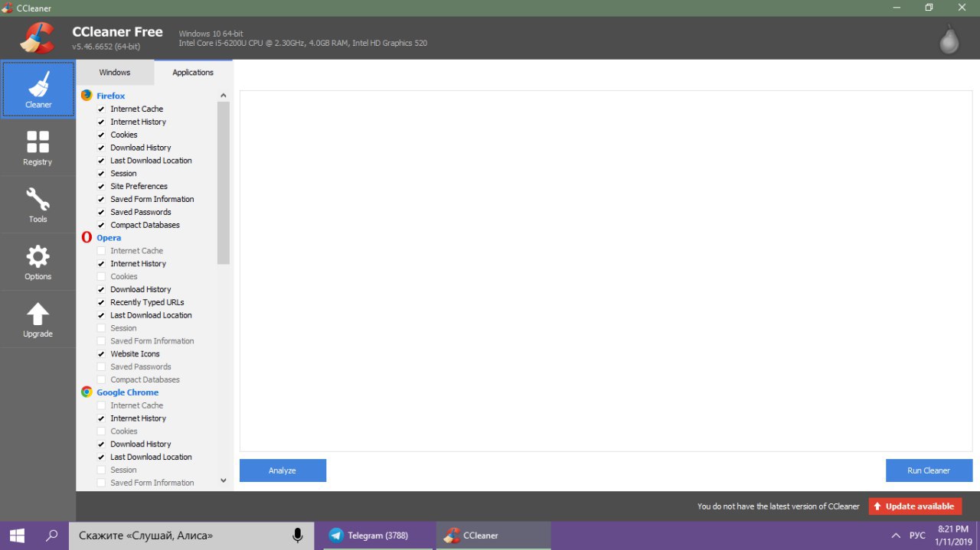Image resolution: width=980 pixels, height=550 pixels.
Task: Check Google Chrome Session
Action: point(101,470)
